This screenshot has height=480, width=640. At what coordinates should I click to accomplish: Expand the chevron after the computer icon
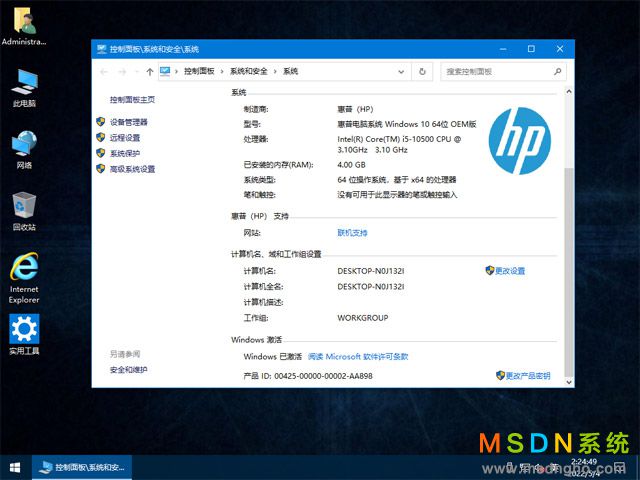point(176,71)
